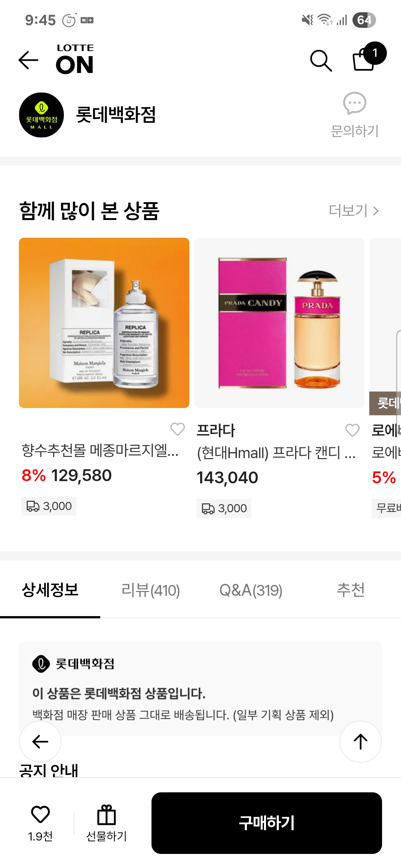Open the 롯데백화점 MALL store logo
This screenshot has width=401, height=868.
(x=42, y=115)
